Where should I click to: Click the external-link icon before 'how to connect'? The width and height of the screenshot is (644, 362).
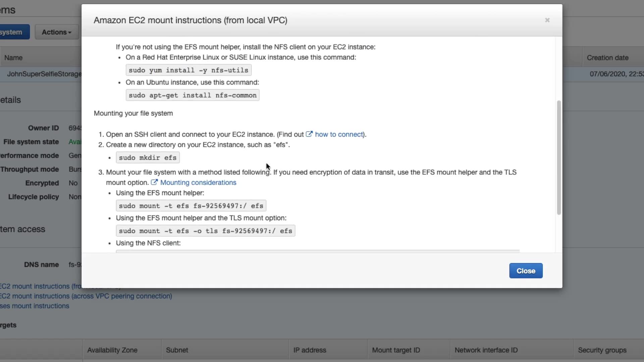click(x=309, y=134)
